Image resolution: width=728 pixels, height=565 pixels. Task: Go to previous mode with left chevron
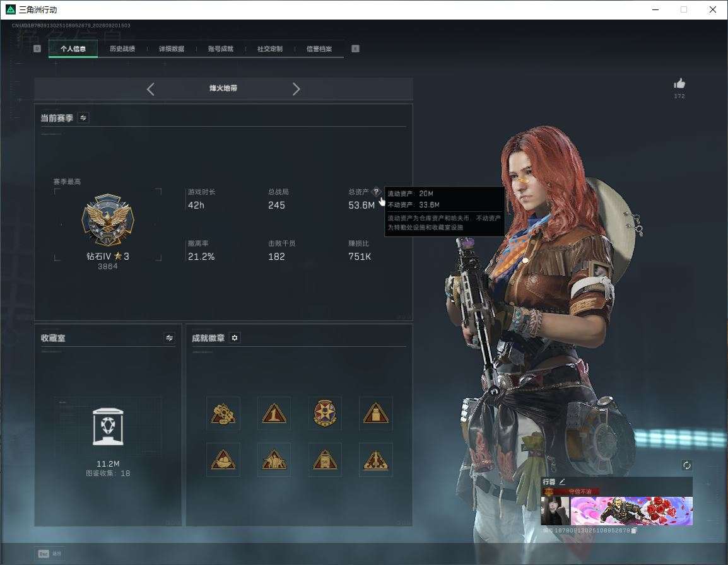click(150, 89)
